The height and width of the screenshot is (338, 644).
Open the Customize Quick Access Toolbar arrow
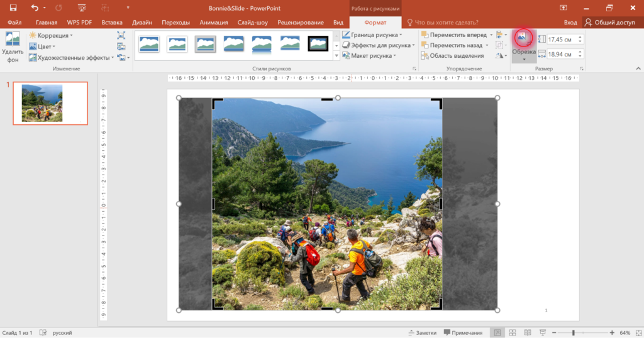click(128, 8)
